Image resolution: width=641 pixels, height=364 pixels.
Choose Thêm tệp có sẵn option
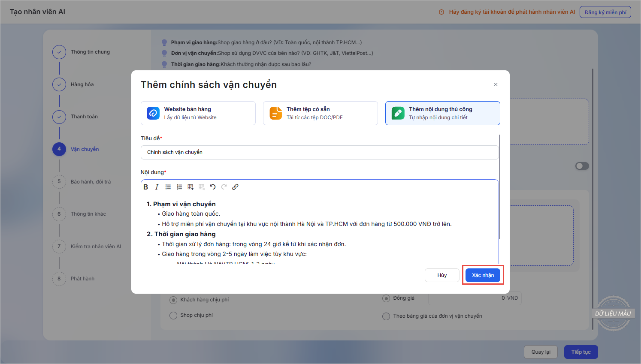320,113
